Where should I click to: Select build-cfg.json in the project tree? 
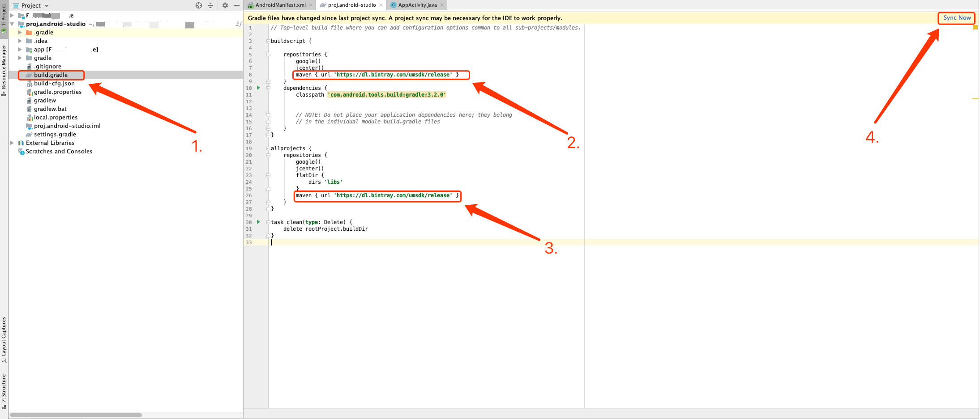[54, 84]
